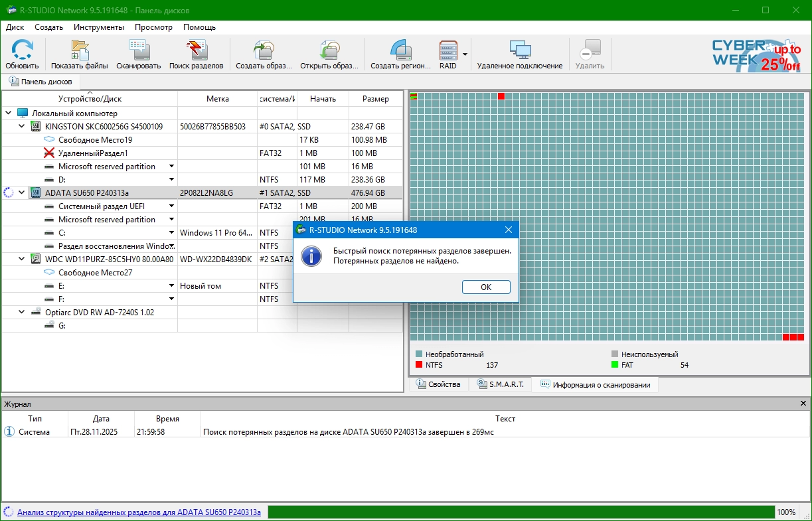Collapse the WDC WD11PURZ node
Viewport: 812px width, 521px height.
pyautogui.click(x=21, y=259)
